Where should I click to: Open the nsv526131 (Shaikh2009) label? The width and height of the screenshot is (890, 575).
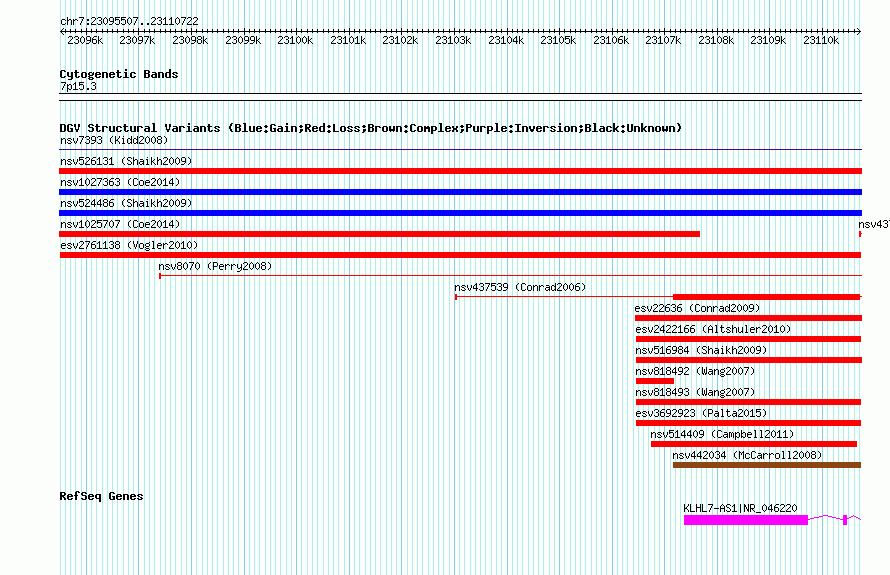coord(126,161)
